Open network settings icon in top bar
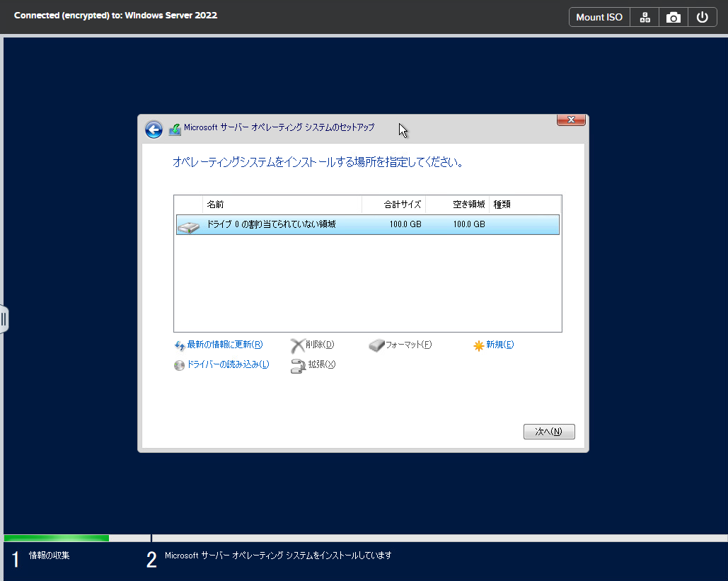Viewport: 728px width, 581px height. (x=645, y=18)
